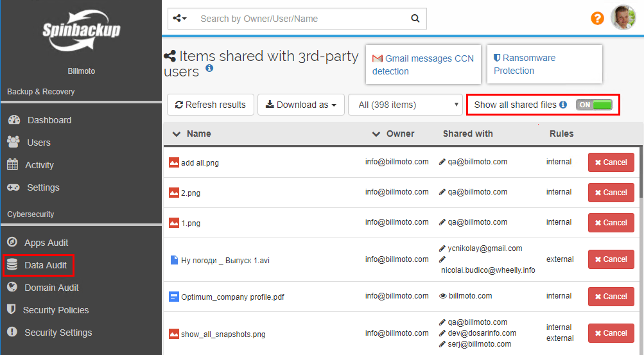Viewport: 644px width, 355px height.
Task: Open the orange help question mark
Action: click(x=597, y=18)
